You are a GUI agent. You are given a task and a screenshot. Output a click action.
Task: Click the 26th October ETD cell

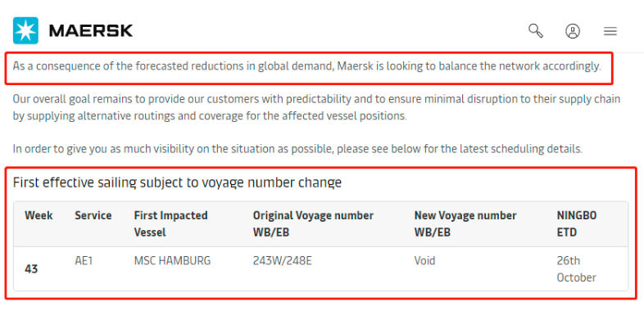(x=576, y=269)
